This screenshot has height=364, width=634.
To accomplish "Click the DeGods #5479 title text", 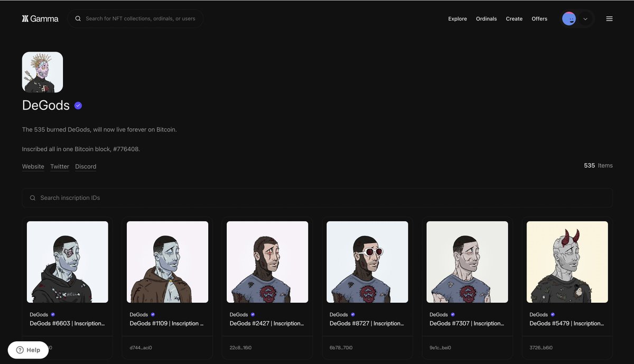I will click(566, 323).
